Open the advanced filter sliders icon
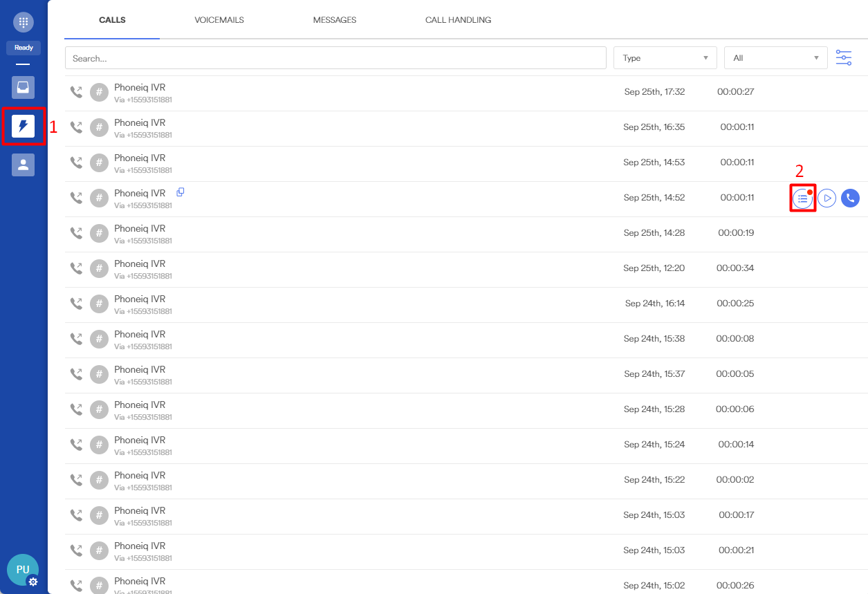Screen dimensions: 868x594 [844, 58]
